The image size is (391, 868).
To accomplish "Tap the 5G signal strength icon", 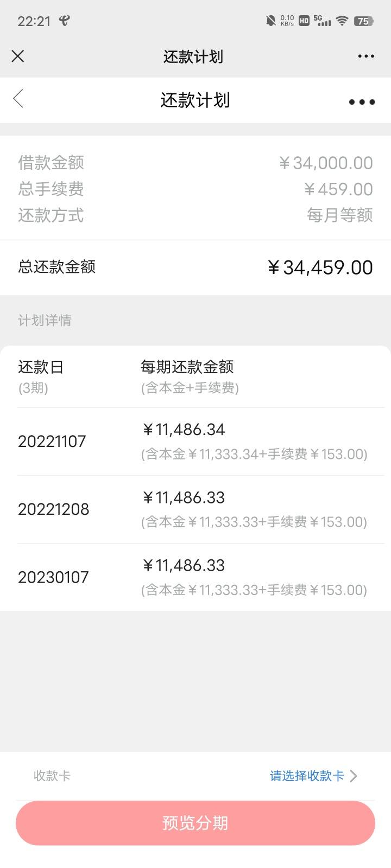I will [x=322, y=21].
